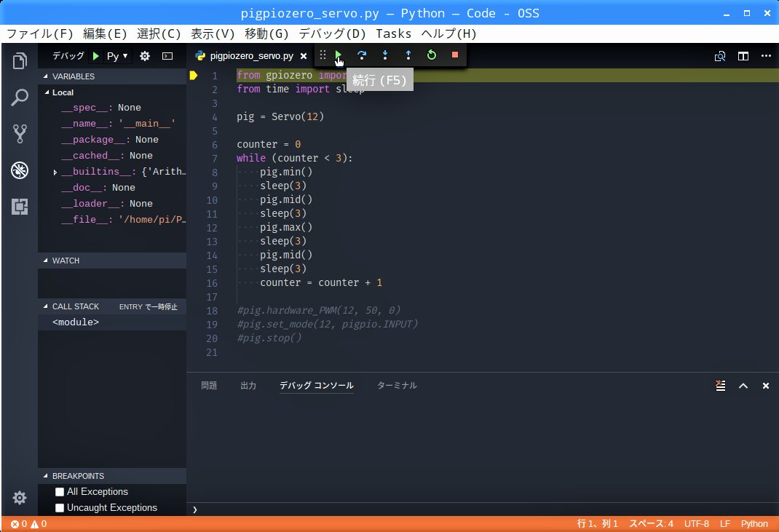This screenshot has width=779, height=532.
Task: Select the __name__ variable row
Action: point(112,124)
